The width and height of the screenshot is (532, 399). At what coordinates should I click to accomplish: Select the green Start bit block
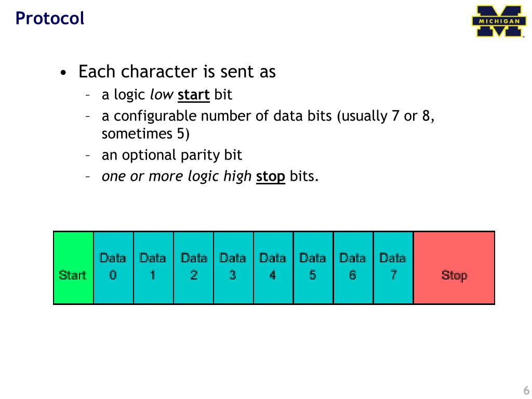click(x=74, y=268)
